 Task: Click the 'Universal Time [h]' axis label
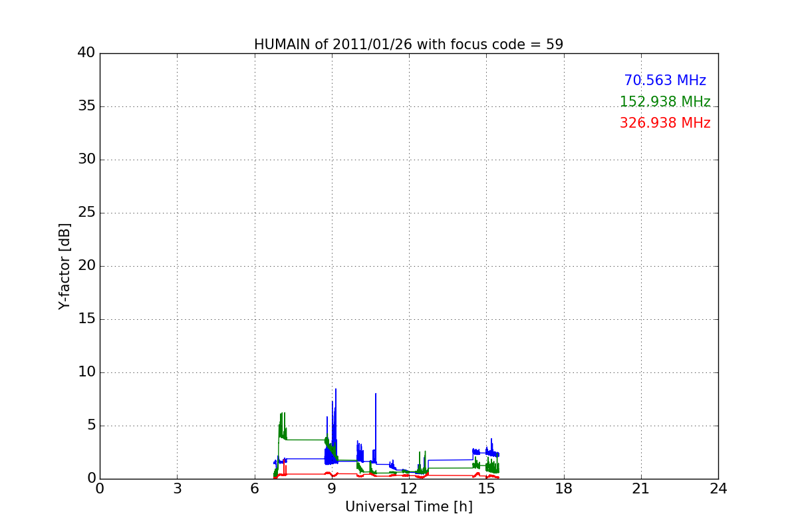[x=408, y=507]
